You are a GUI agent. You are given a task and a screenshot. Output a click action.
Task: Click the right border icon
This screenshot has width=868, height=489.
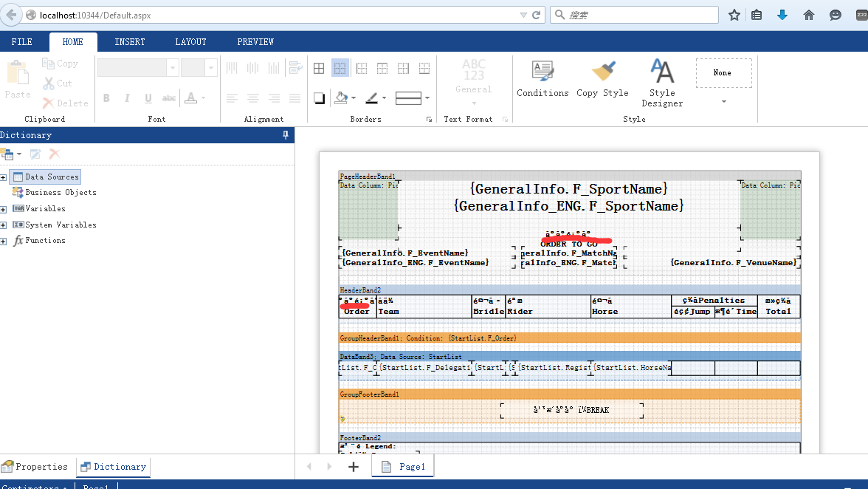tap(404, 68)
